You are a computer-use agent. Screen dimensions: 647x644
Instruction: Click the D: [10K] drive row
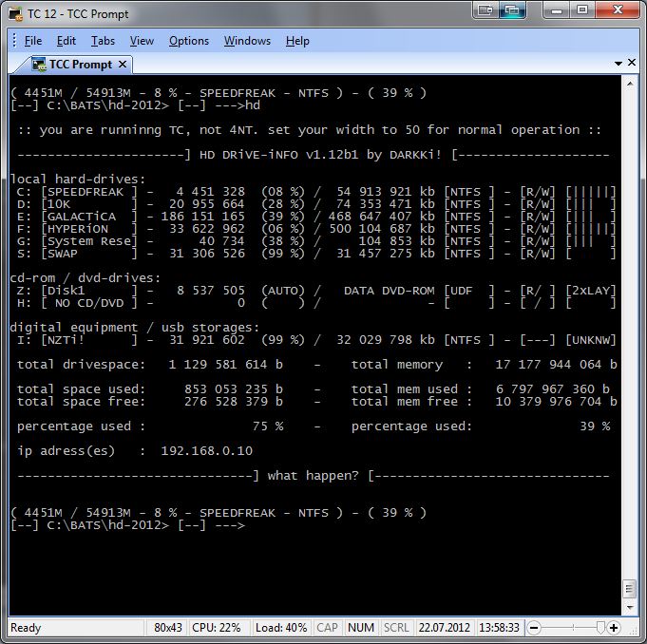click(x=316, y=204)
